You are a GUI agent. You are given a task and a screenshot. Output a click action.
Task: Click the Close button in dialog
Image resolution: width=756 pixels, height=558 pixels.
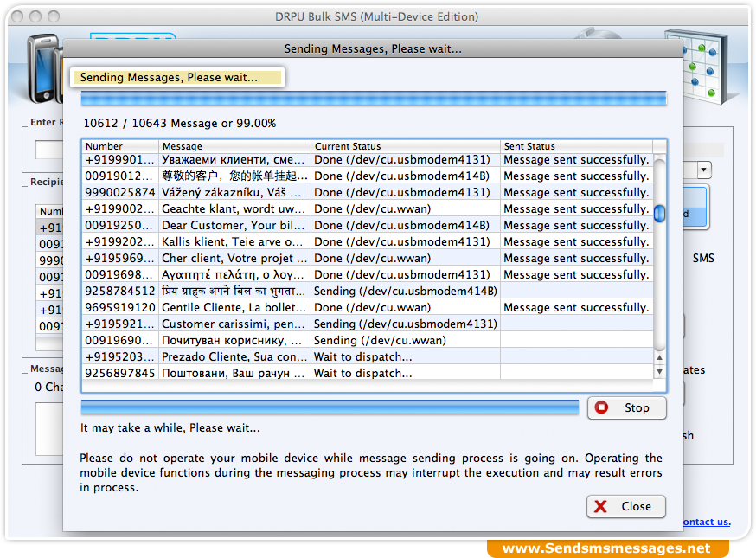coord(626,506)
